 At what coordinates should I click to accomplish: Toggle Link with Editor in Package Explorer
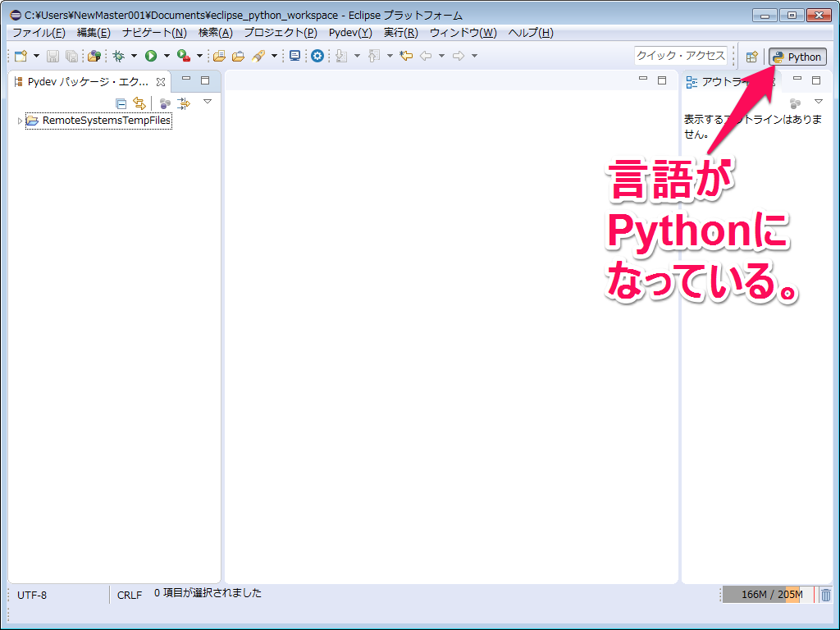pyautogui.click(x=139, y=102)
